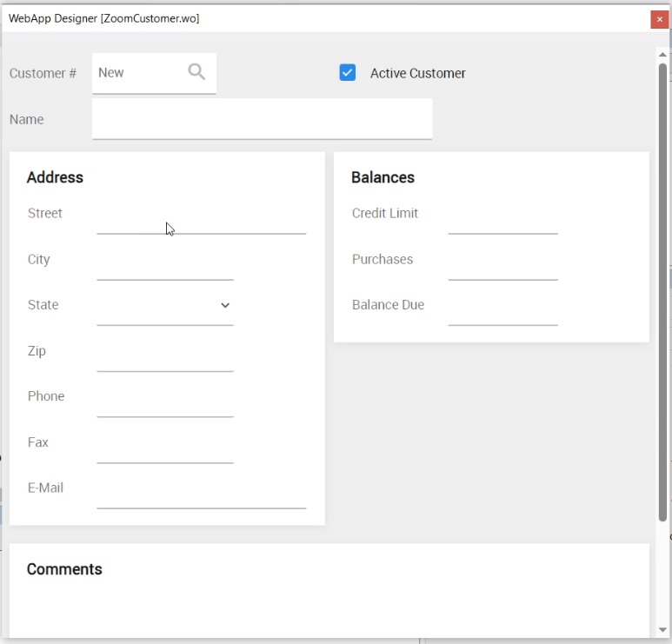Click the Comments panel heading
Viewport: 672px width, 644px height.
(64, 569)
